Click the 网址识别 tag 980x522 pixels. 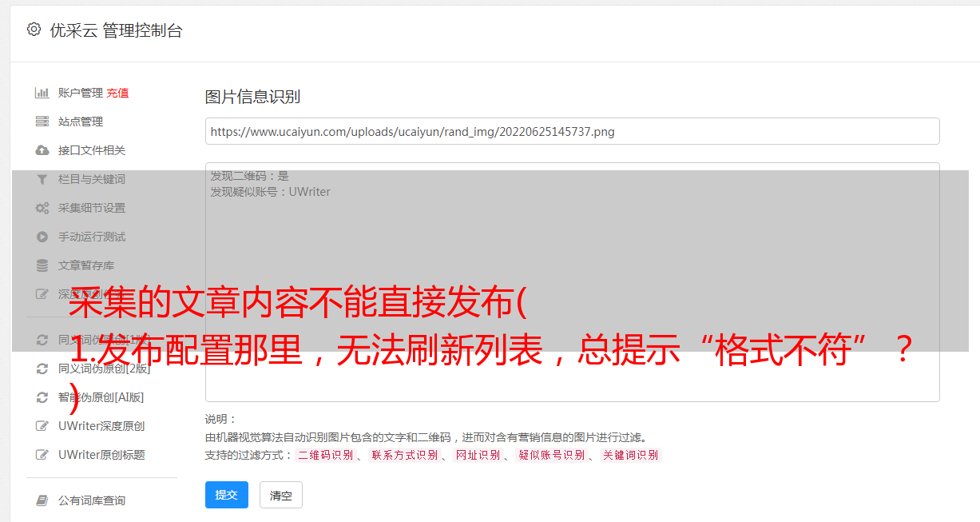point(478,455)
